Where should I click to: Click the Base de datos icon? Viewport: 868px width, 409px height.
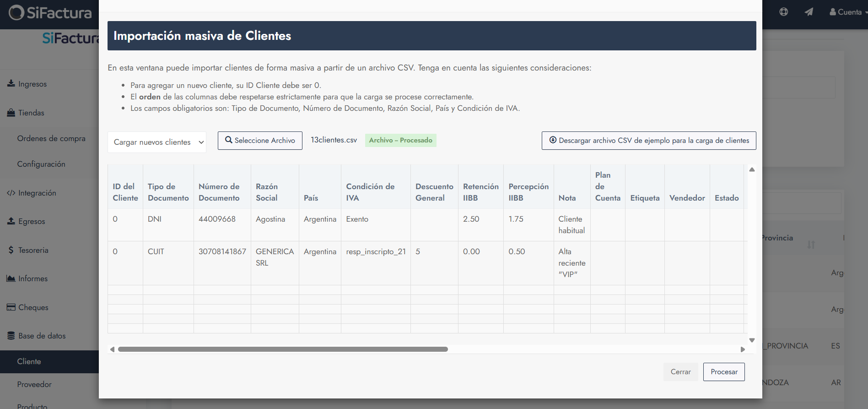click(11, 336)
